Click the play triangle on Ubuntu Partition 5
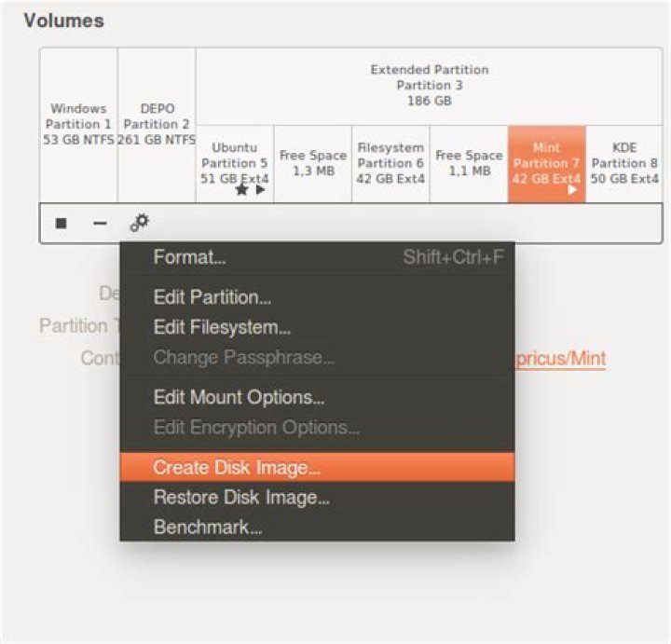The image size is (671, 644). click(260, 189)
